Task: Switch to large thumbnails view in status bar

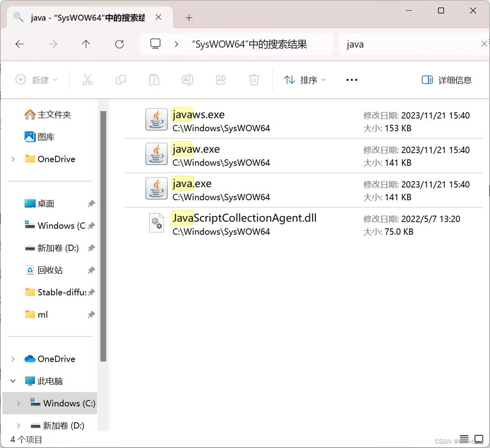Action: (479, 439)
